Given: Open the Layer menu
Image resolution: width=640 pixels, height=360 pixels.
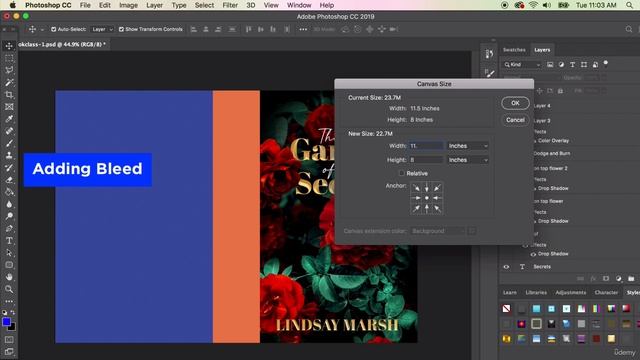Looking at the screenshot, I should click(x=154, y=5).
